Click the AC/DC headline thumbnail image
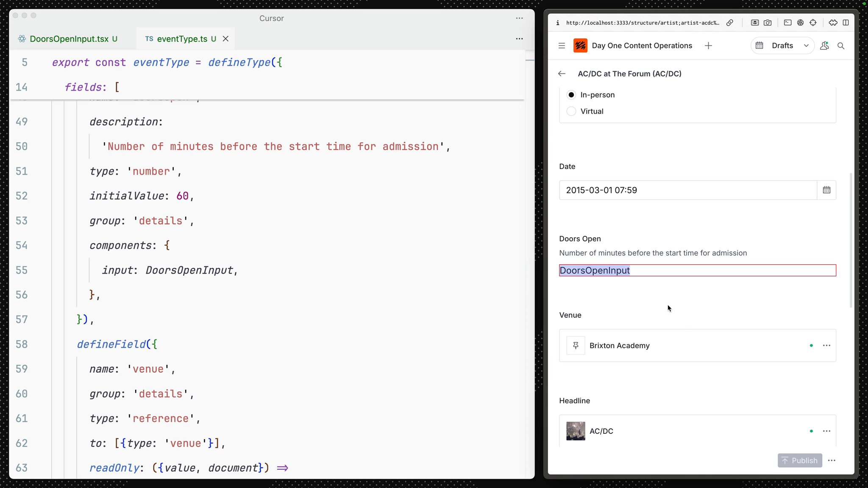The image size is (868, 488). (x=576, y=431)
